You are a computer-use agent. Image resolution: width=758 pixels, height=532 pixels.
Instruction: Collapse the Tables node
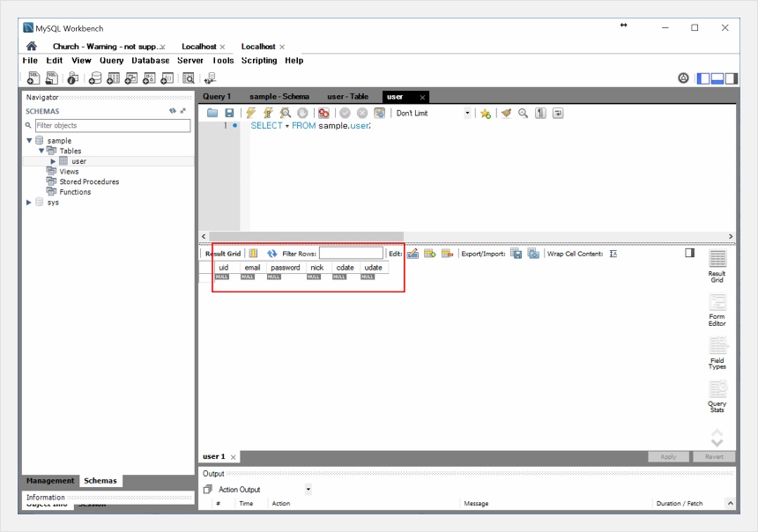tap(41, 151)
